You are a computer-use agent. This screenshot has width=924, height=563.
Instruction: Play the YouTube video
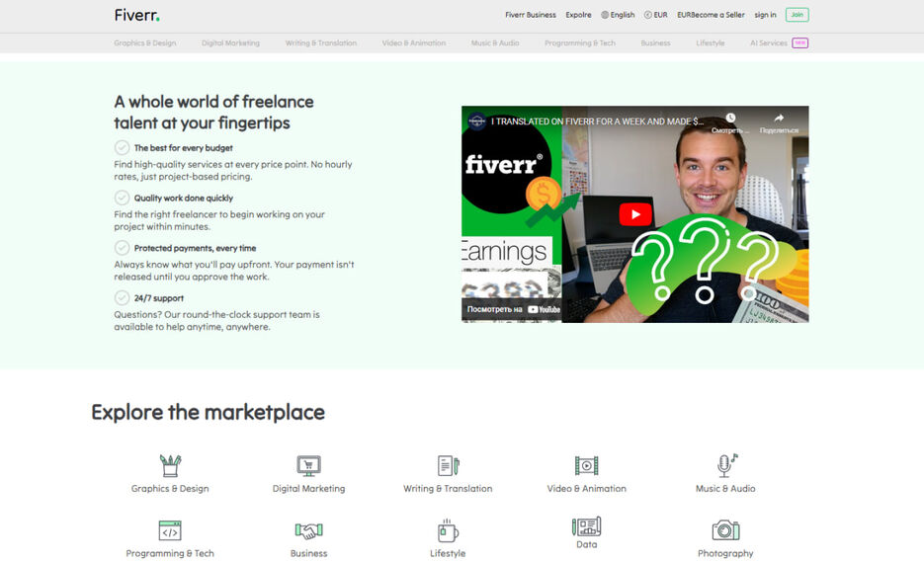tap(635, 214)
